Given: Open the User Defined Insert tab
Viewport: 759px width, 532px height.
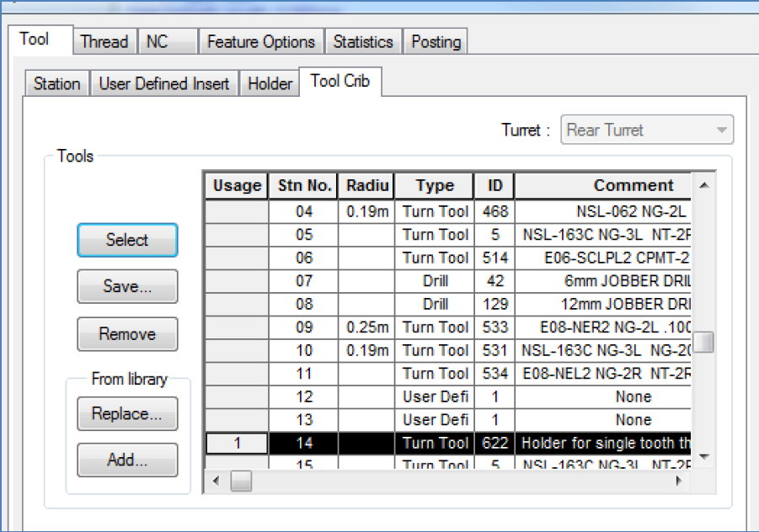Looking at the screenshot, I should (x=164, y=83).
